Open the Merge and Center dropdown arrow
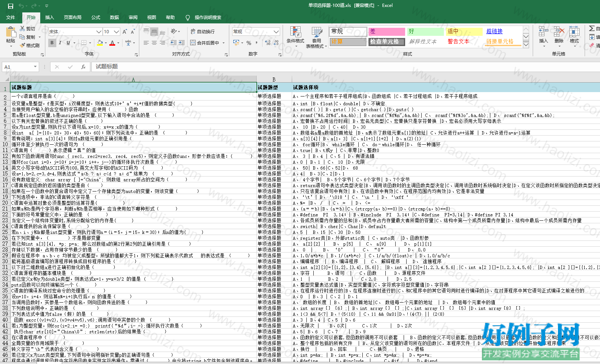 click(x=223, y=43)
